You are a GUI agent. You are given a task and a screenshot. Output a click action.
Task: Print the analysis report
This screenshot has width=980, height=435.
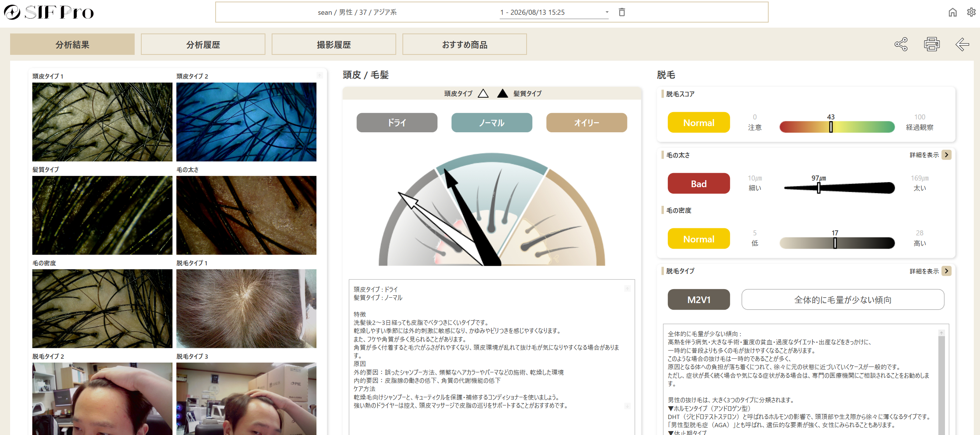(x=932, y=44)
